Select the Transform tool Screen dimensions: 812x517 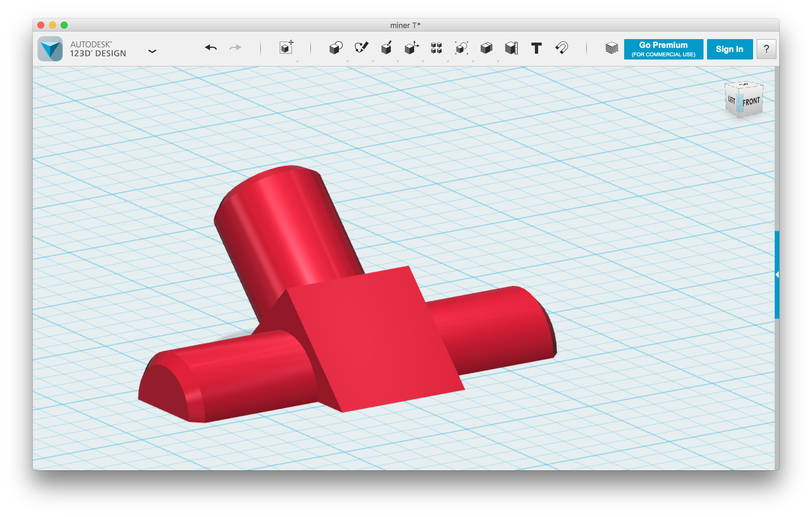pyautogui.click(x=286, y=48)
